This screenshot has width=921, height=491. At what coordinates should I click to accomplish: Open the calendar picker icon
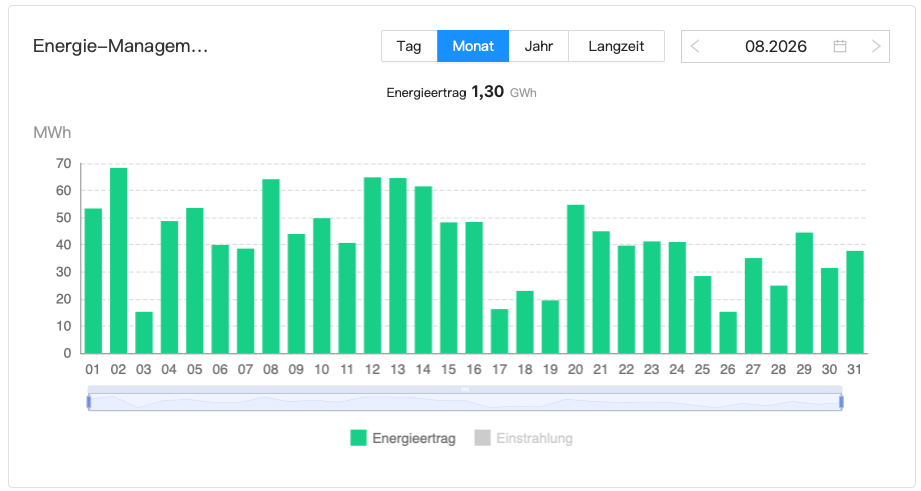click(840, 46)
